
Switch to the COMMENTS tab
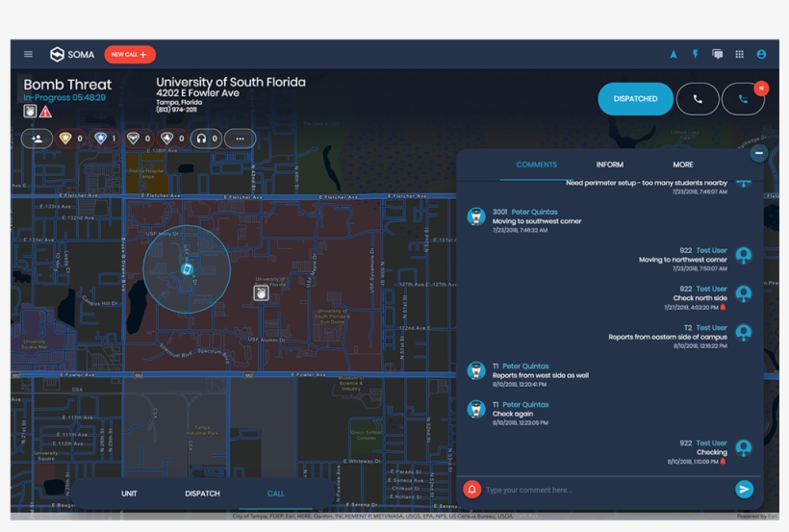[536, 165]
